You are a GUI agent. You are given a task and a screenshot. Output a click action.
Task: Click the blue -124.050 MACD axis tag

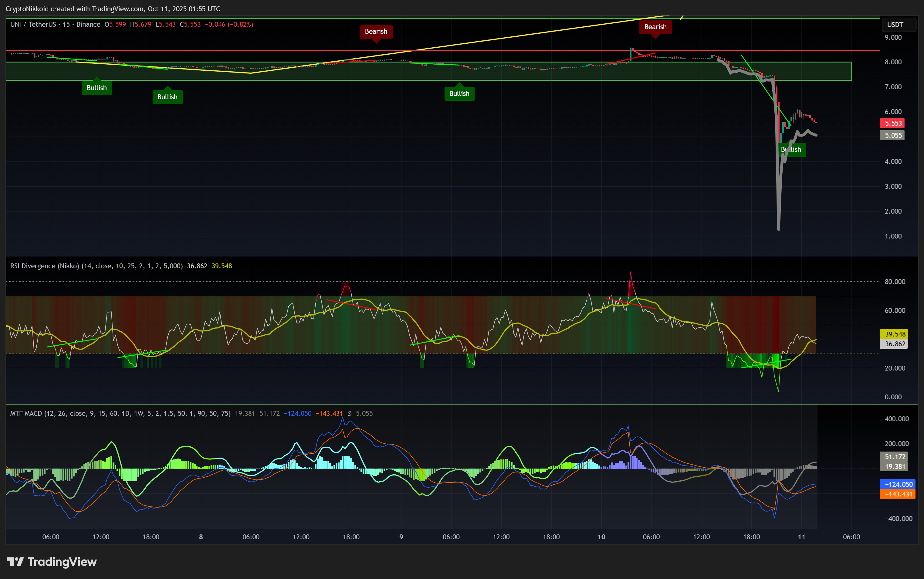[898, 484]
